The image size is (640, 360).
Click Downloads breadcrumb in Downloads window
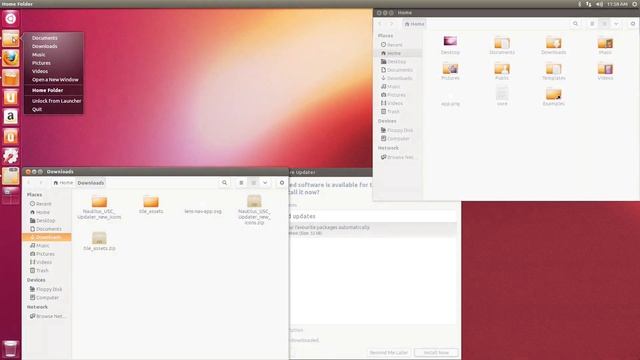pyautogui.click(x=91, y=183)
